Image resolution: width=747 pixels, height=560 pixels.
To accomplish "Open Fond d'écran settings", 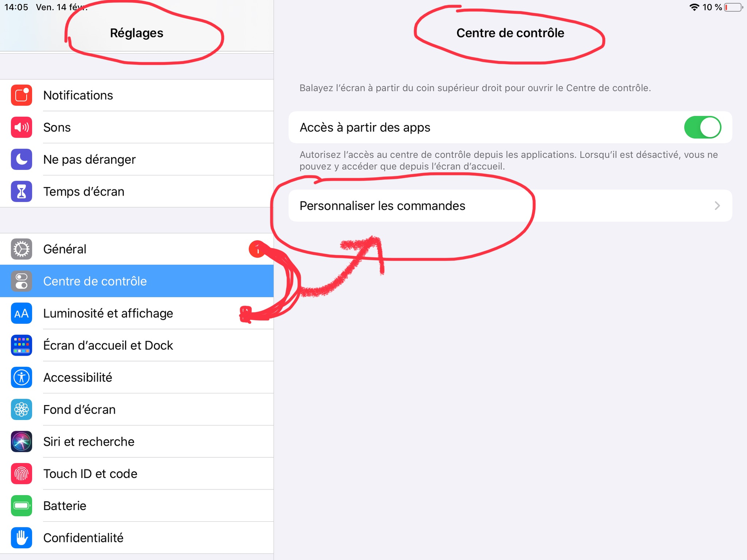I will [137, 410].
